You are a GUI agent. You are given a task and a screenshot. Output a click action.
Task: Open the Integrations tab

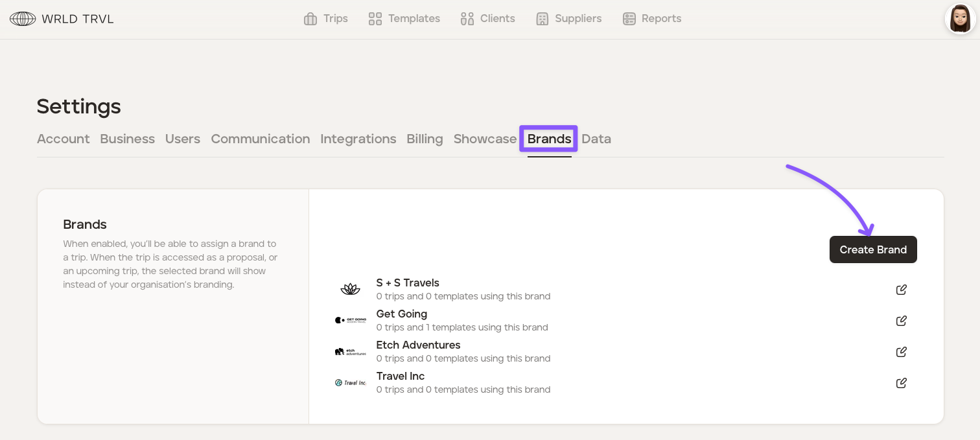[358, 139]
